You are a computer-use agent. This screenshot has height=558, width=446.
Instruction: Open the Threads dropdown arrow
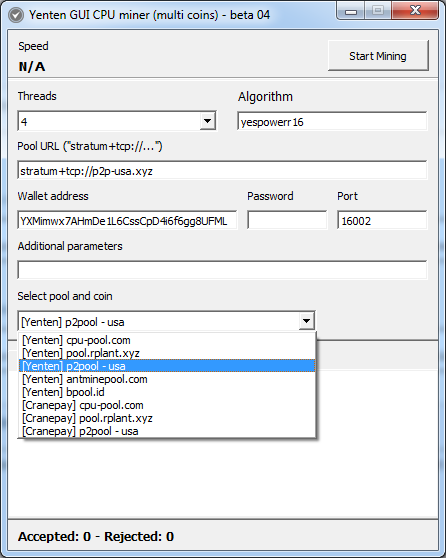207,121
